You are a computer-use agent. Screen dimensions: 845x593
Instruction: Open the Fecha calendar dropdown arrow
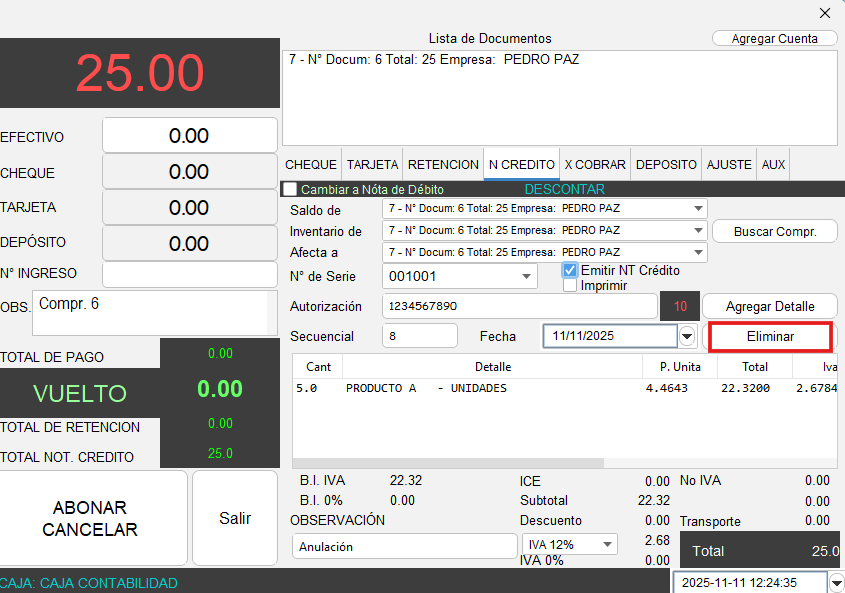(x=687, y=337)
